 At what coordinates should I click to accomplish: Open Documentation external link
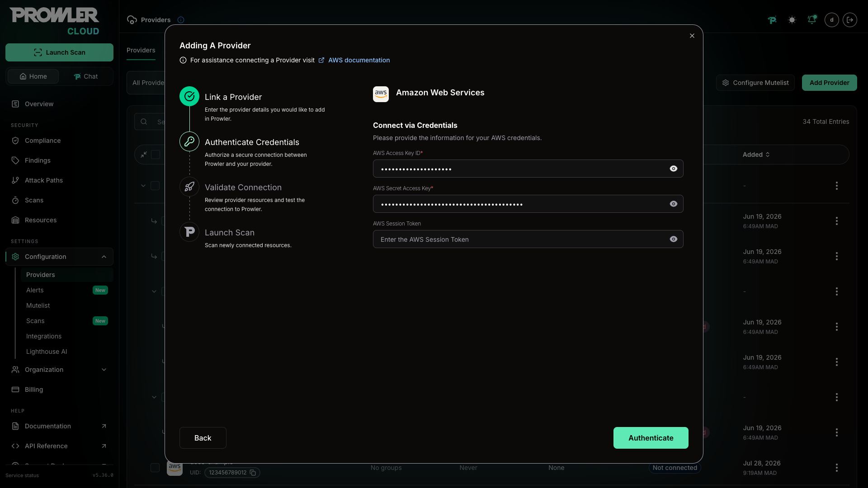tap(59, 426)
